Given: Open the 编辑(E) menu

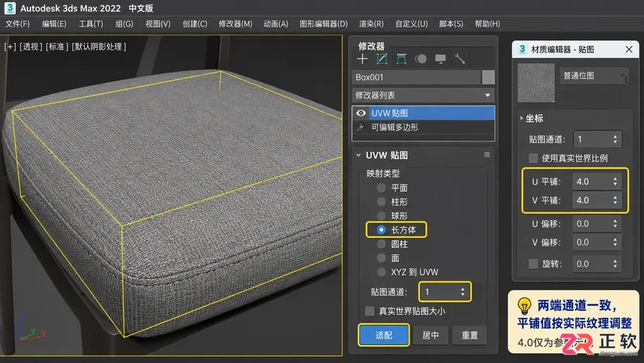Looking at the screenshot, I should pos(54,24).
